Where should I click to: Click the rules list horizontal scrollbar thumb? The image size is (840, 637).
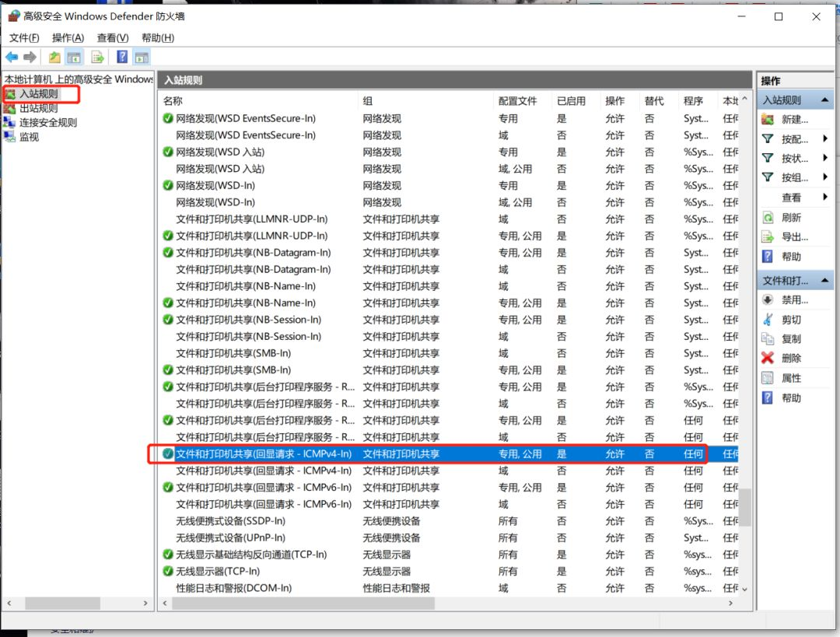[x=303, y=604]
